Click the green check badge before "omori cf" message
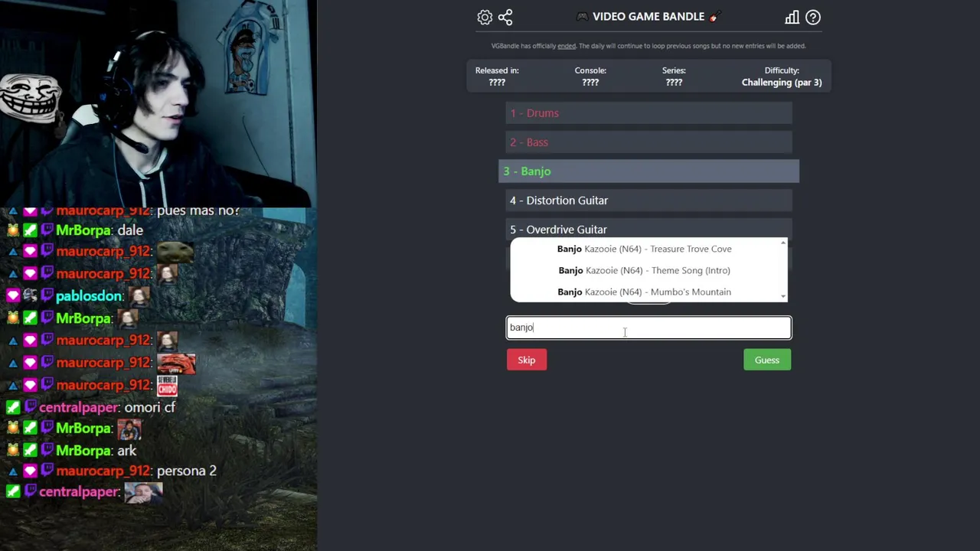Image resolution: width=980 pixels, height=551 pixels. tap(13, 408)
